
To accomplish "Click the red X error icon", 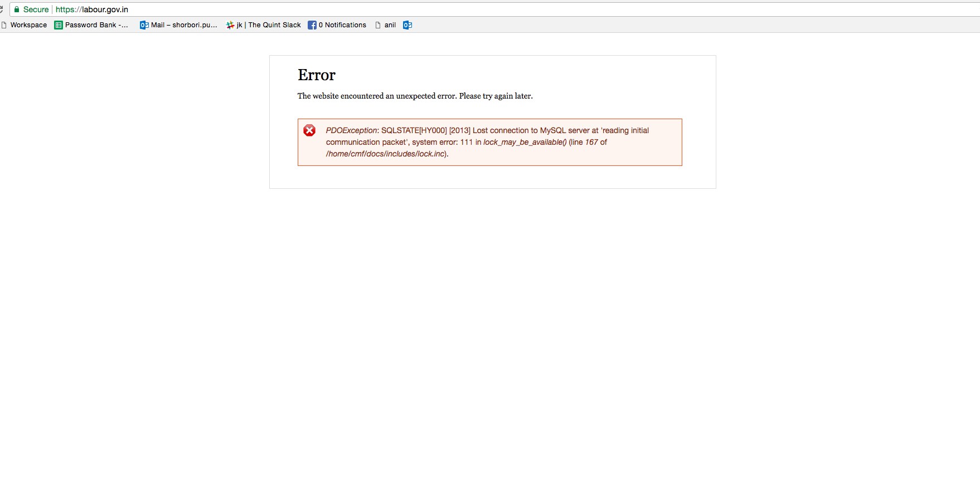I will (309, 130).
